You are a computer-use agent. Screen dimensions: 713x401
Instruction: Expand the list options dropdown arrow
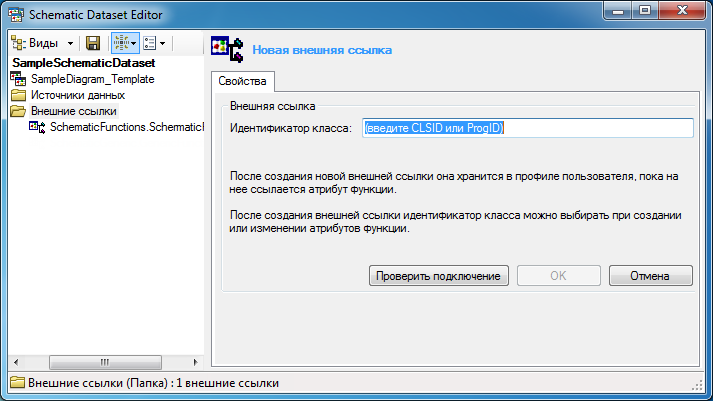162,44
